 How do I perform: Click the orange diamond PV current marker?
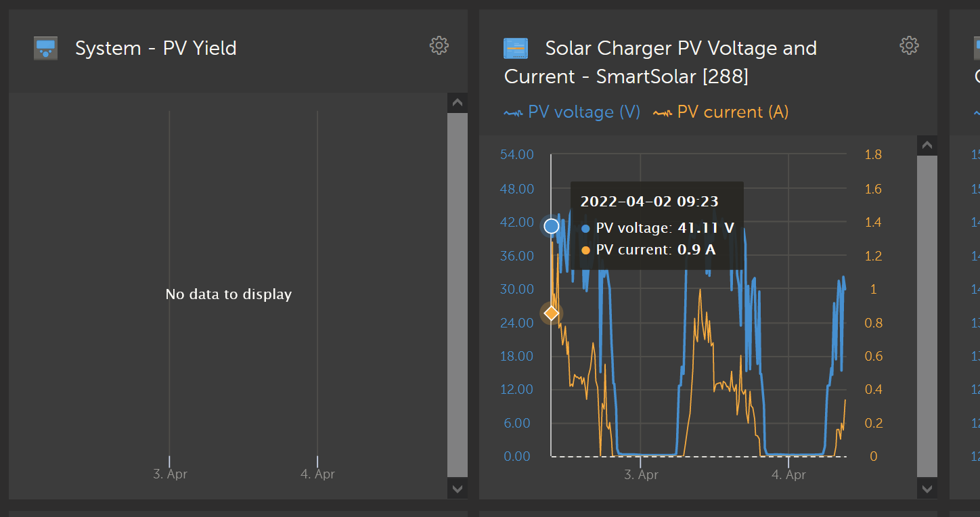point(550,313)
